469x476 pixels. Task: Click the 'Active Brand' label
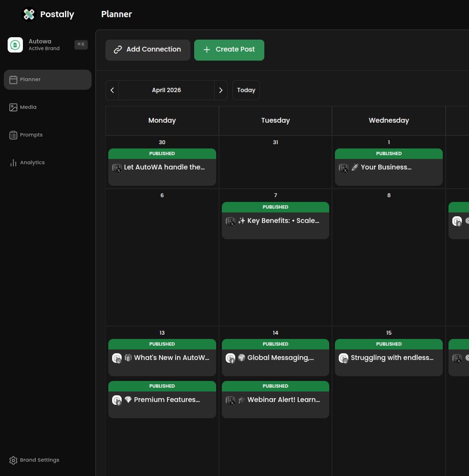44,49
